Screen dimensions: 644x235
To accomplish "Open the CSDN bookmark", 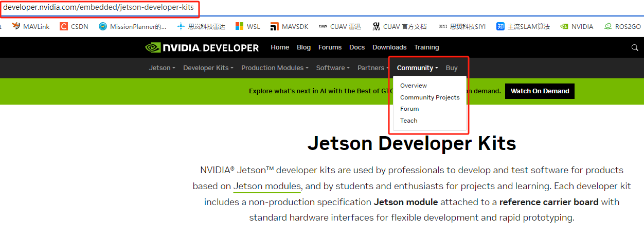I will (74, 26).
